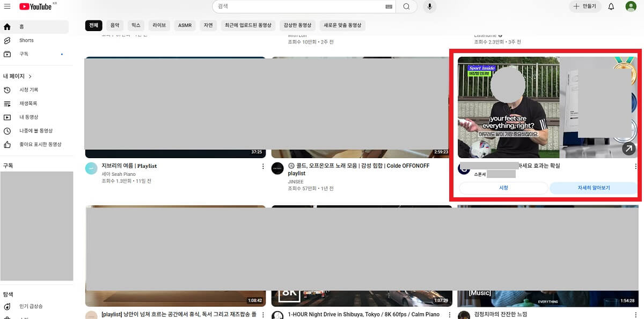The width and height of the screenshot is (644, 319).
Task: Open options menu for the Colde playlist video
Action: (x=449, y=167)
